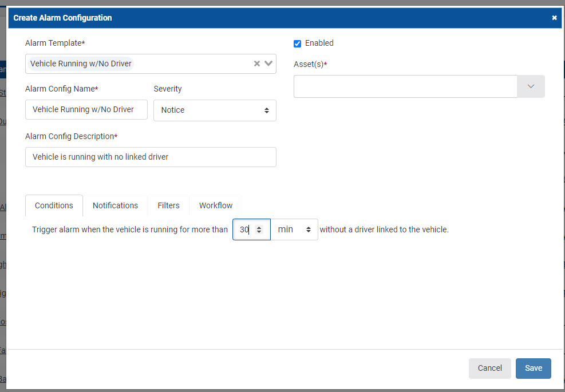Viewport: 565px width, 392px height.
Task: Click the running duration number field
Action: pos(251,229)
